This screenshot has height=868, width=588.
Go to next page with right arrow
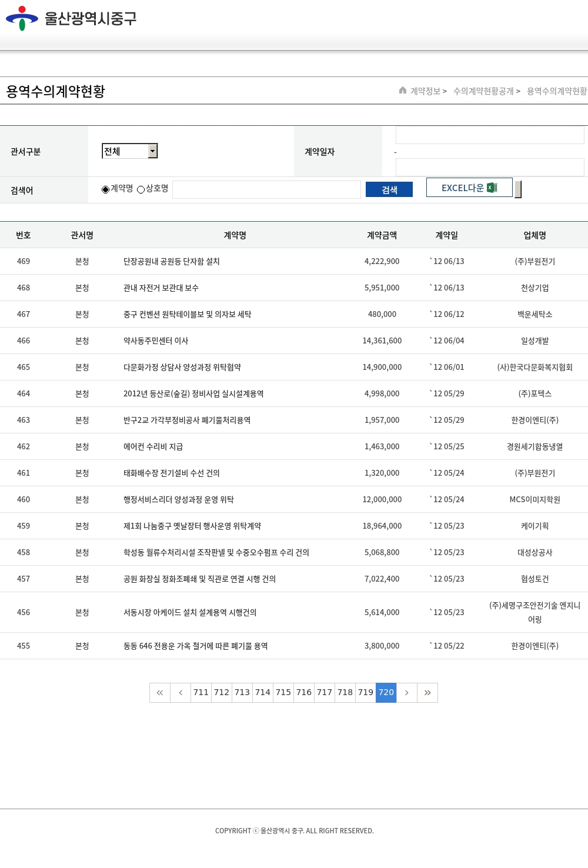coord(407,693)
